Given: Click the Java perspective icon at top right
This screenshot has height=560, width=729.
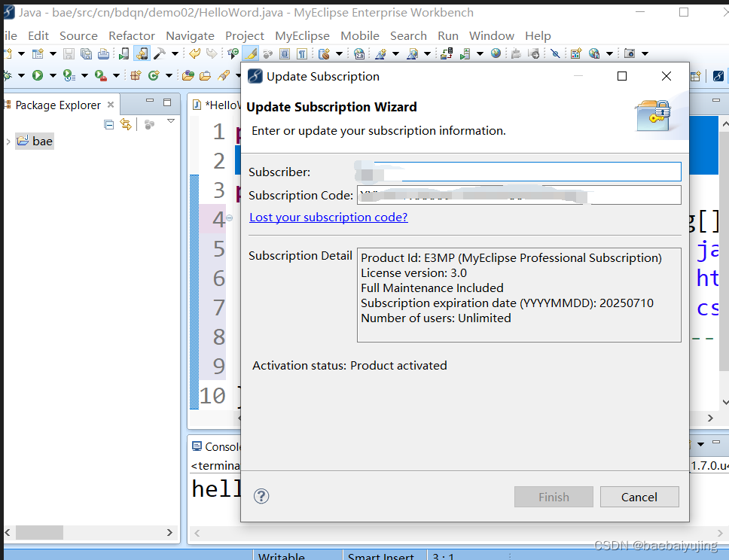Looking at the screenshot, I should (x=717, y=77).
